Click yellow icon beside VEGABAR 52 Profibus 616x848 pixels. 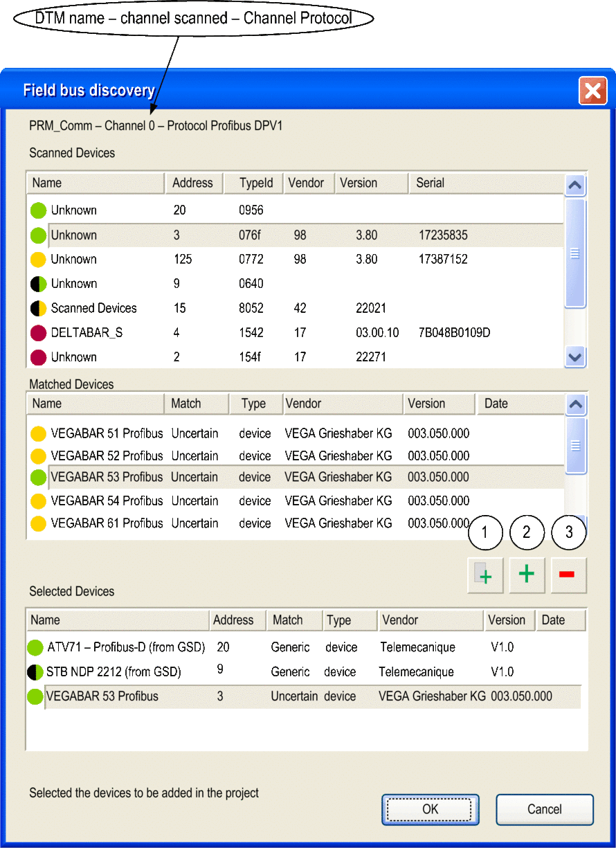tap(38, 456)
